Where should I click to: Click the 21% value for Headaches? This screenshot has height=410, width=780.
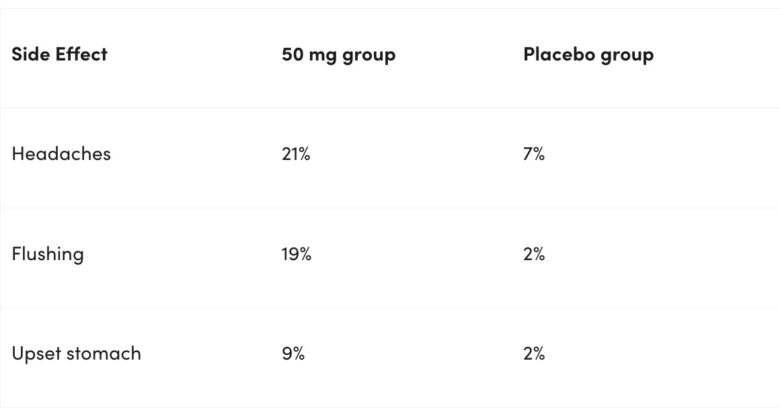[296, 154]
